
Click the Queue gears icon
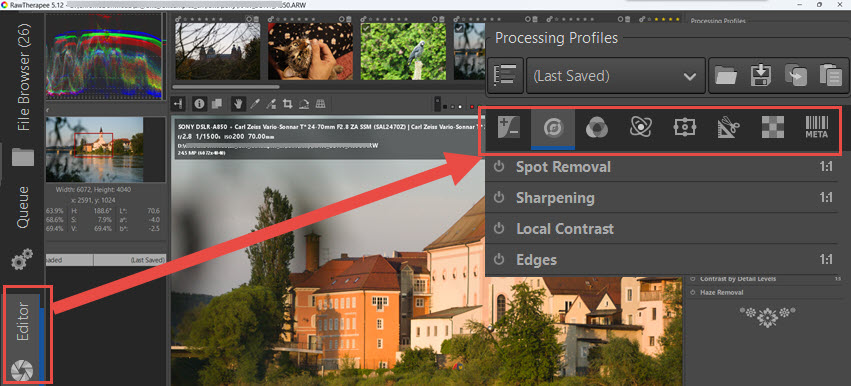(22, 260)
